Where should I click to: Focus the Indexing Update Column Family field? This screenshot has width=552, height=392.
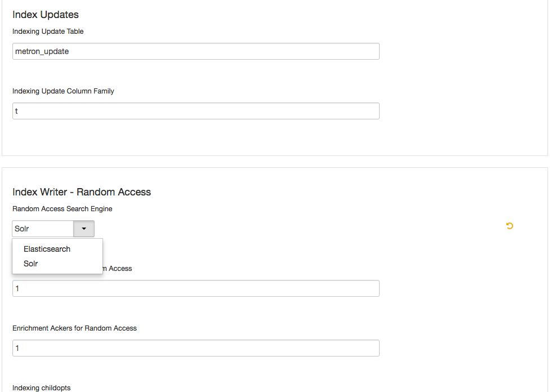[x=196, y=111]
